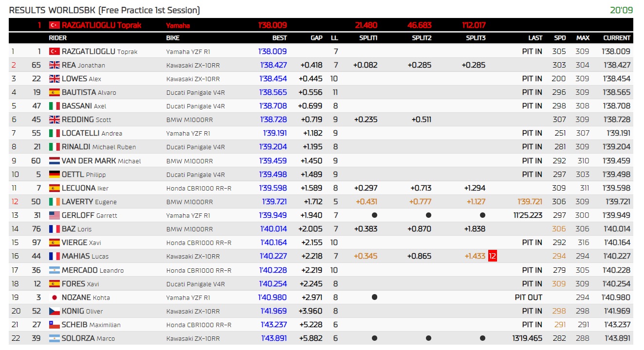Click the Spanish flag beside LECUONA Iker
The width and height of the screenshot is (644, 350).
click(54, 188)
